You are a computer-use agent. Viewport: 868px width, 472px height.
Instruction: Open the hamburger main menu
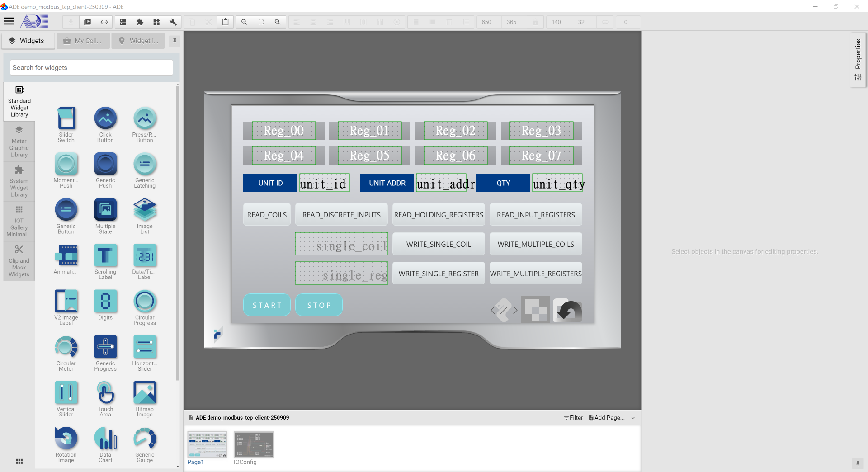click(x=9, y=21)
